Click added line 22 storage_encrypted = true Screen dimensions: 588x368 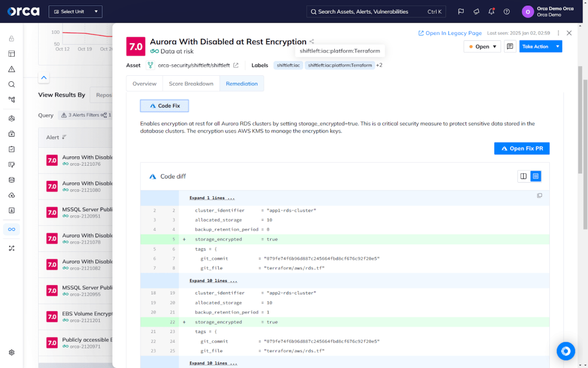(x=345, y=322)
